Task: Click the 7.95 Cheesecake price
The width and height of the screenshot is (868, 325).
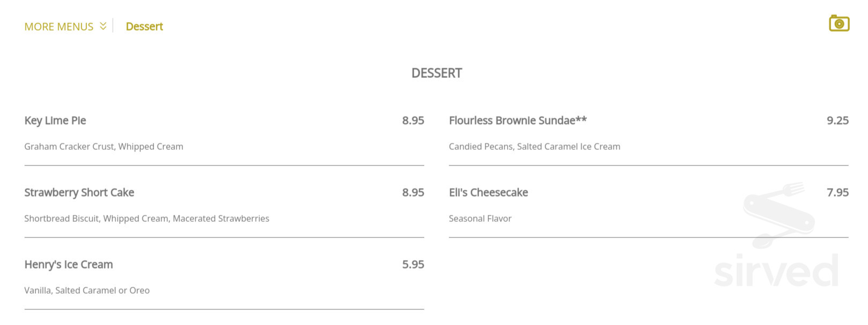Action: coord(837,192)
